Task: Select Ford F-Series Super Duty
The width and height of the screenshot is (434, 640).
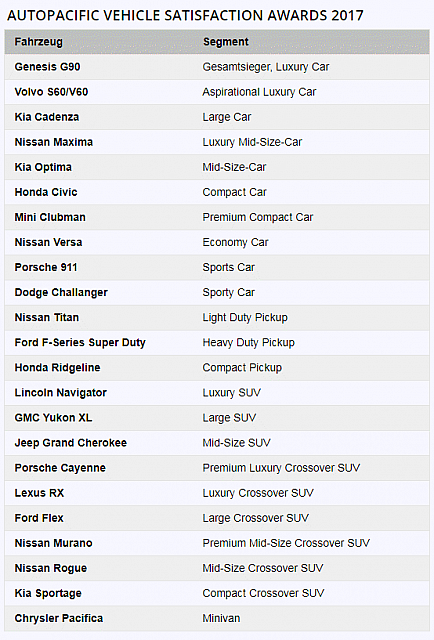Action: (x=80, y=342)
